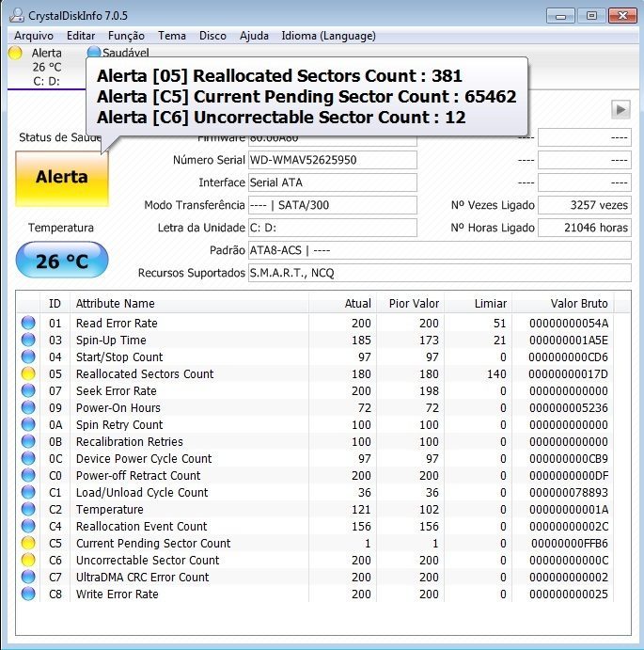Image resolution: width=644 pixels, height=650 pixels.
Task: Open the Arquivo menu
Action: click(x=34, y=36)
